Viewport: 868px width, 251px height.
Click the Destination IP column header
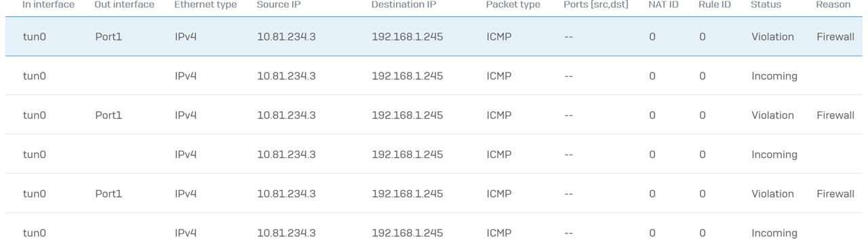coord(403,5)
